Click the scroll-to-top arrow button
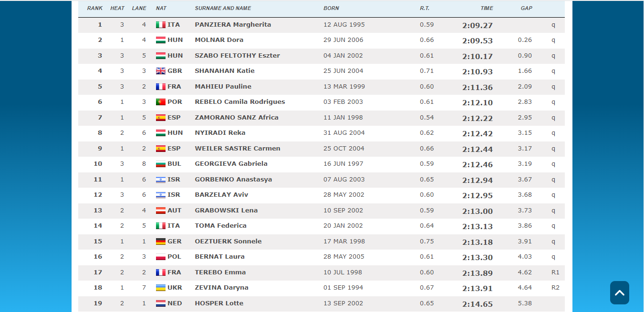 (x=619, y=292)
